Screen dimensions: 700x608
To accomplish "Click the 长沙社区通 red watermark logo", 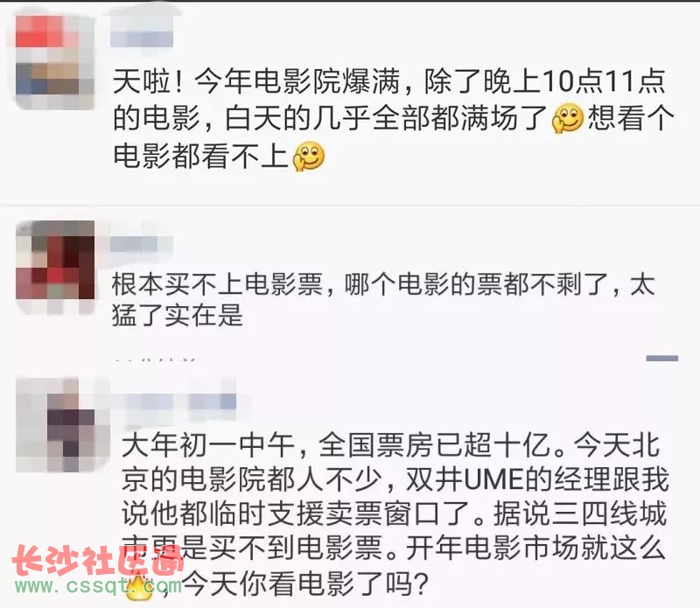I will tap(98, 560).
